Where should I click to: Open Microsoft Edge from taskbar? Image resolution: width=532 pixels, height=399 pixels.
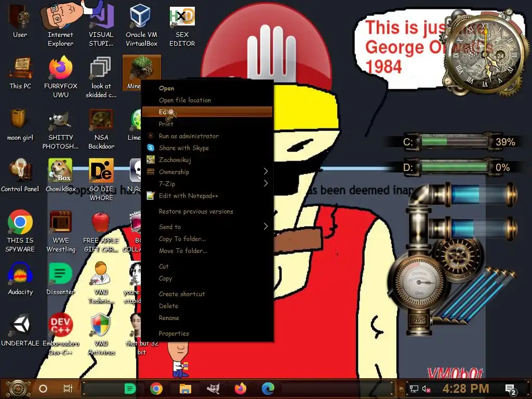point(268,389)
